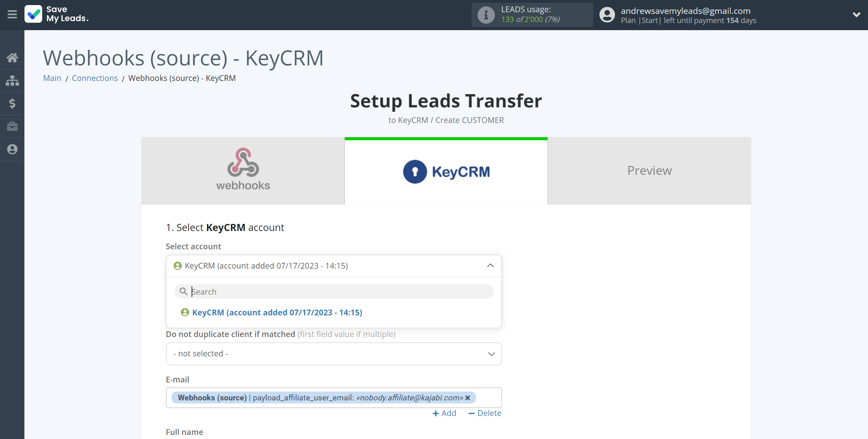Open the Preview tab
Viewport: 868px width, 439px height.
tap(649, 170)
